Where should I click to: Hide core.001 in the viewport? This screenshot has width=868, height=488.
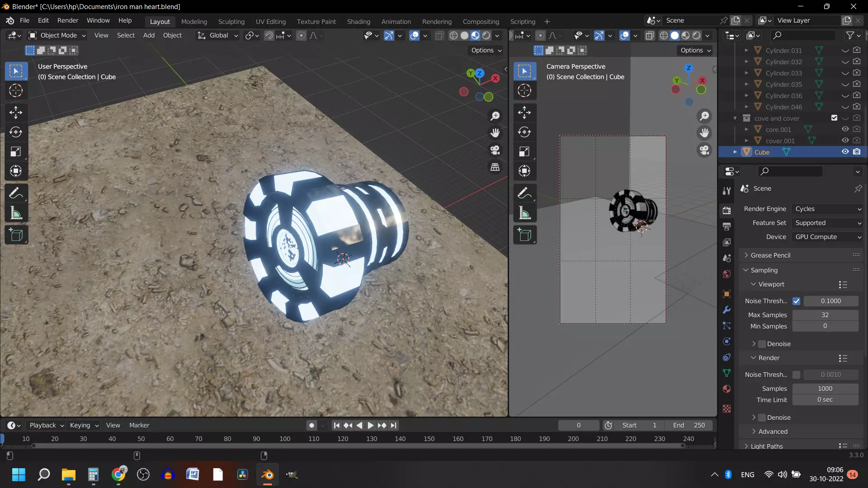coord(845,129)
